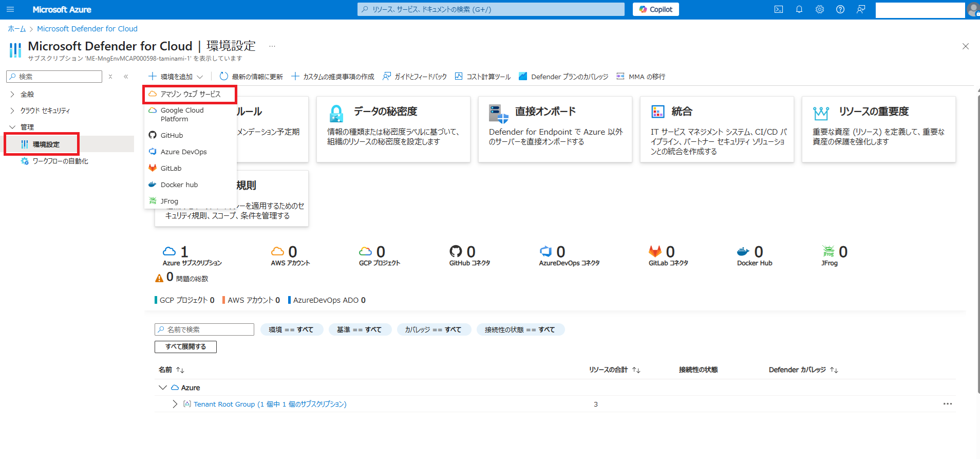
Task: Click the sidebar 検索 field
Action: click(x=54, y=77)
